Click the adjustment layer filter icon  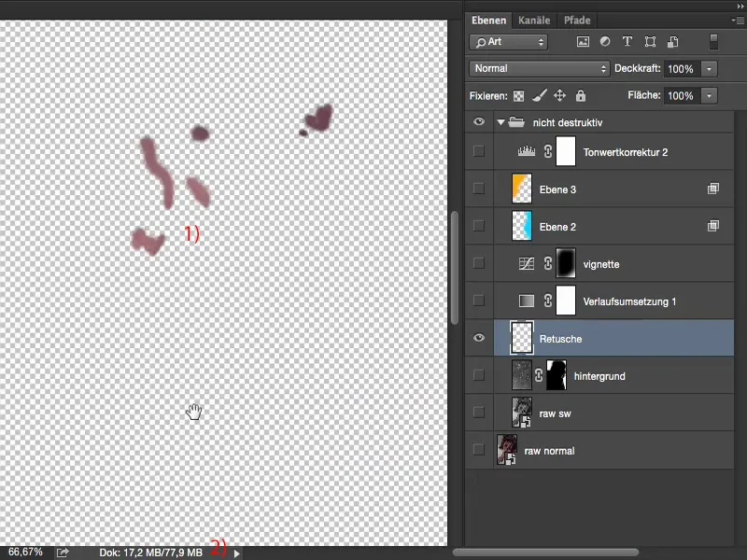point(605,41)
